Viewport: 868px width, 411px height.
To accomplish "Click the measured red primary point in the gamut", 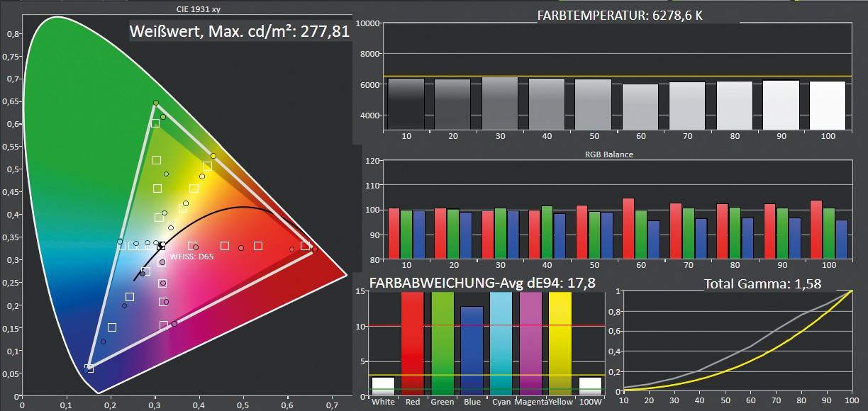I will coord(315,249).
